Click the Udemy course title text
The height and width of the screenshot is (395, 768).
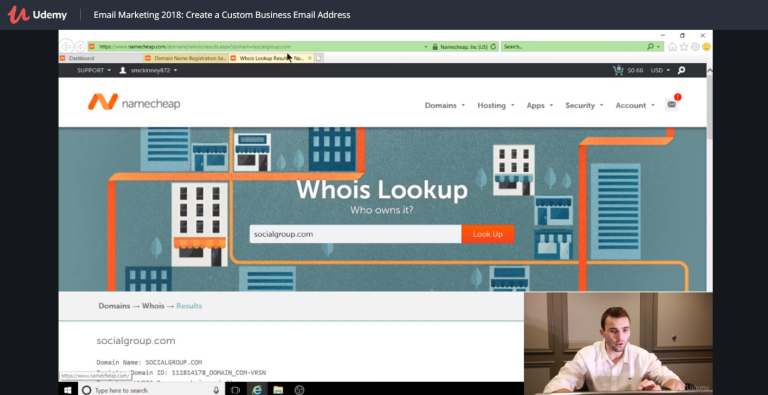tap(222, 15)
